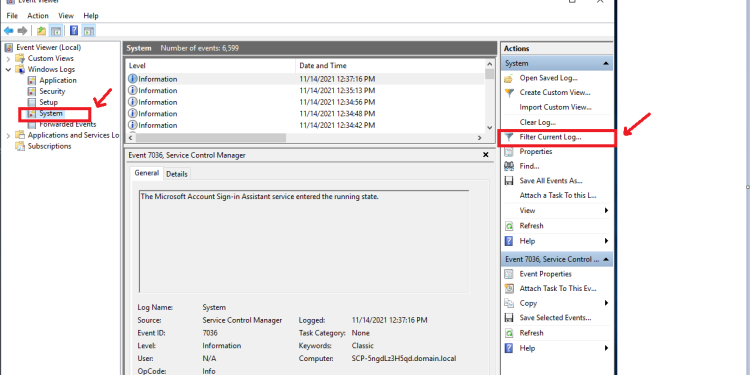Switch to the General tab
The height and width of the screenshot is (375, 750).
pos(146,173)
